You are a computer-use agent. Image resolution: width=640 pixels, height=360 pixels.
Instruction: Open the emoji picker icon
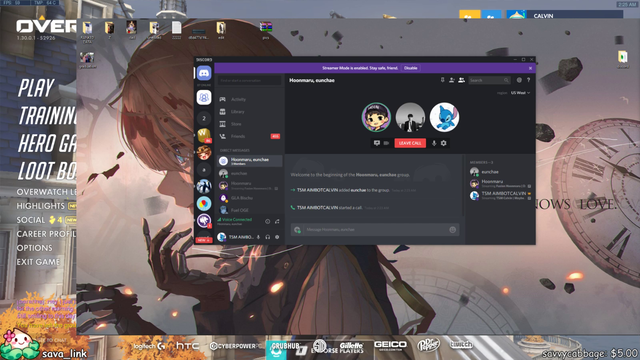452,230
